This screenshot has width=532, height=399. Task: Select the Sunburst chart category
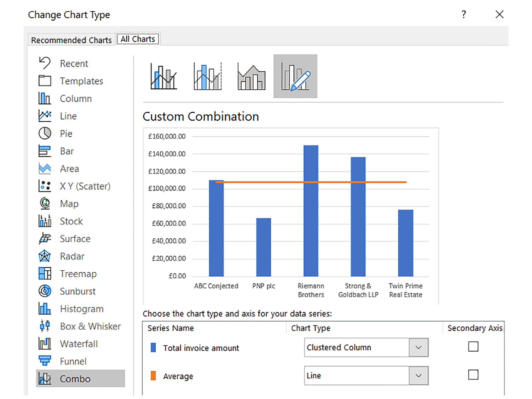click(77, 291)
